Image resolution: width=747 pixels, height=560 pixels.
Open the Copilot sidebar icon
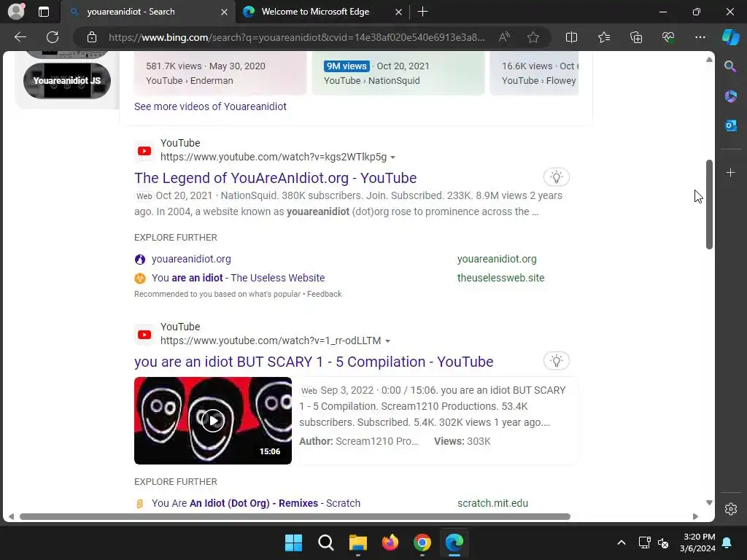click(x=730, y=37)
